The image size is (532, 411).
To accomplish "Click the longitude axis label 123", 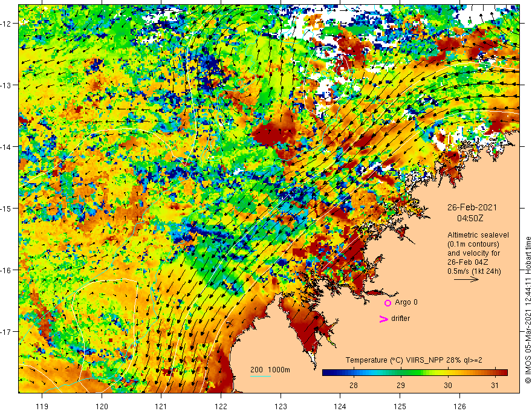I will pyautogui.click(x=281, y=406).
